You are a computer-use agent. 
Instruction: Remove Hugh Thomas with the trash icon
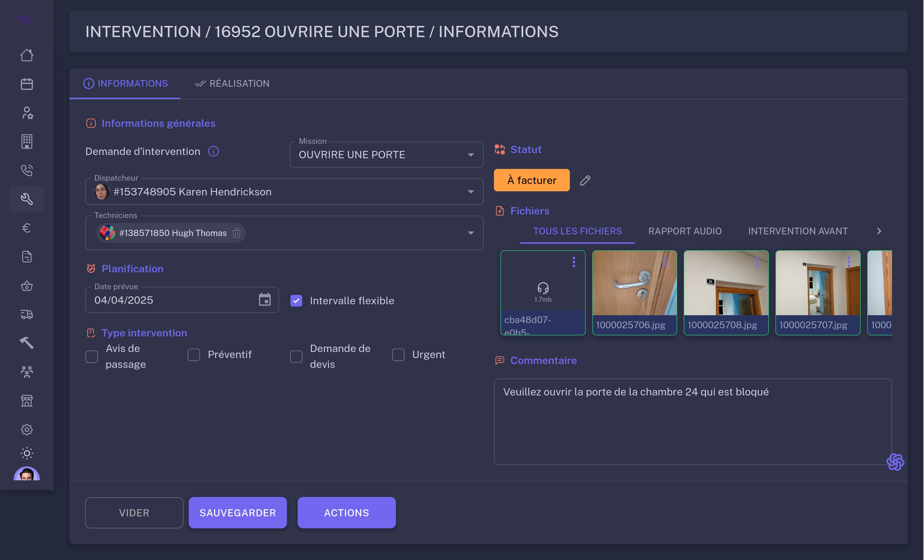point(237,233)
